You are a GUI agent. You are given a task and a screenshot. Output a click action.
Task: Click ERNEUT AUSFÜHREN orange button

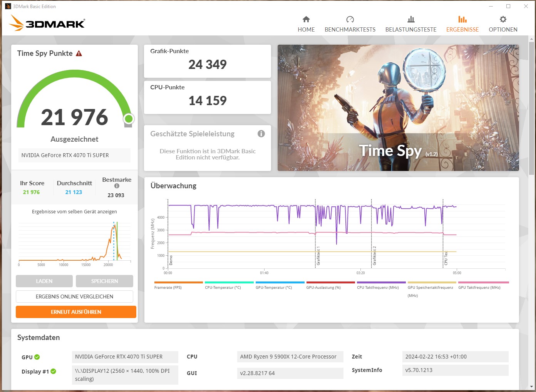click(76, 312)
